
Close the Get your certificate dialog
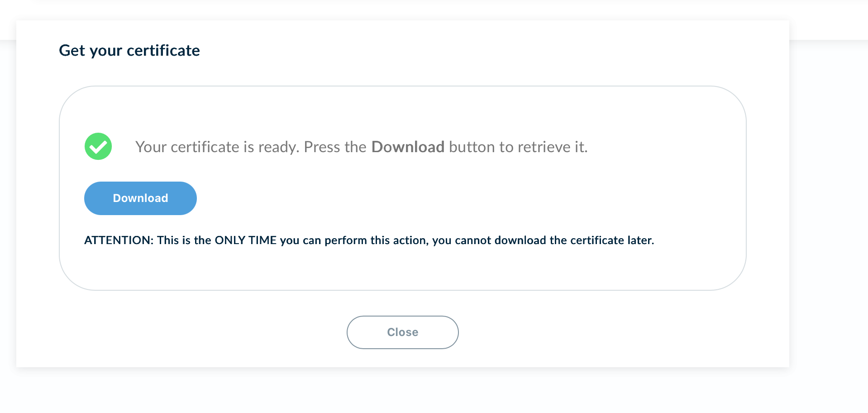pyautogui.click(x=403, y=332)
